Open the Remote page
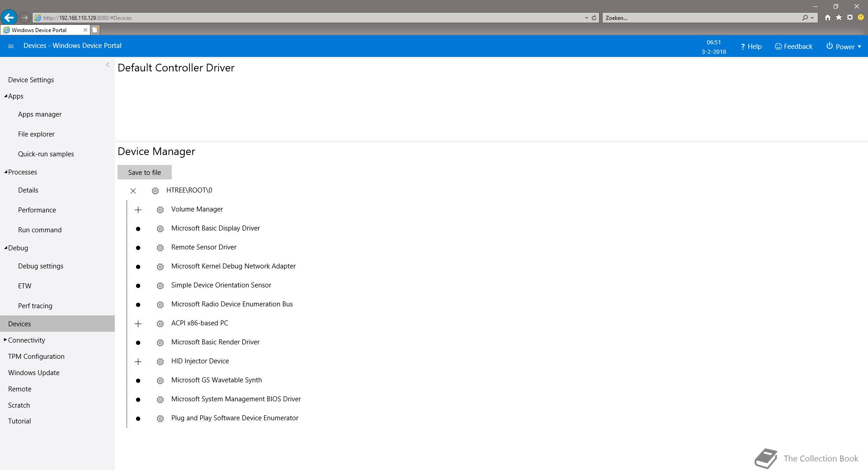The image size is (868, 470). click(x=20, y=389)
